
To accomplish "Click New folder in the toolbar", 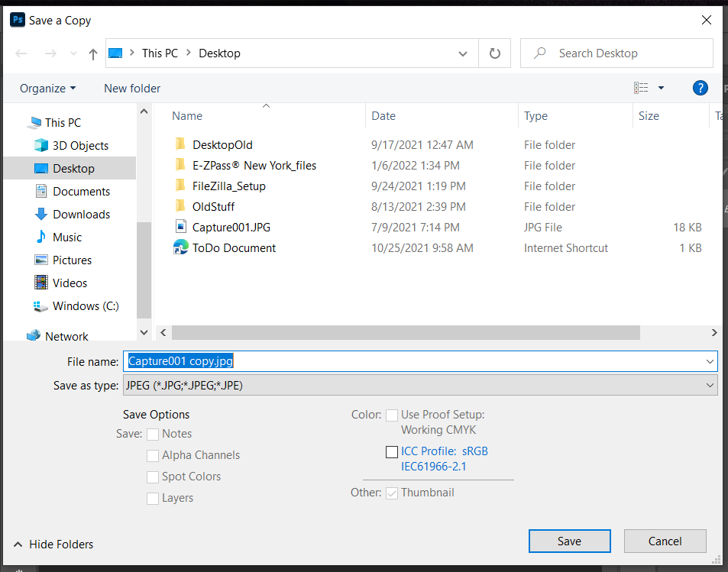I will point(132,88).
